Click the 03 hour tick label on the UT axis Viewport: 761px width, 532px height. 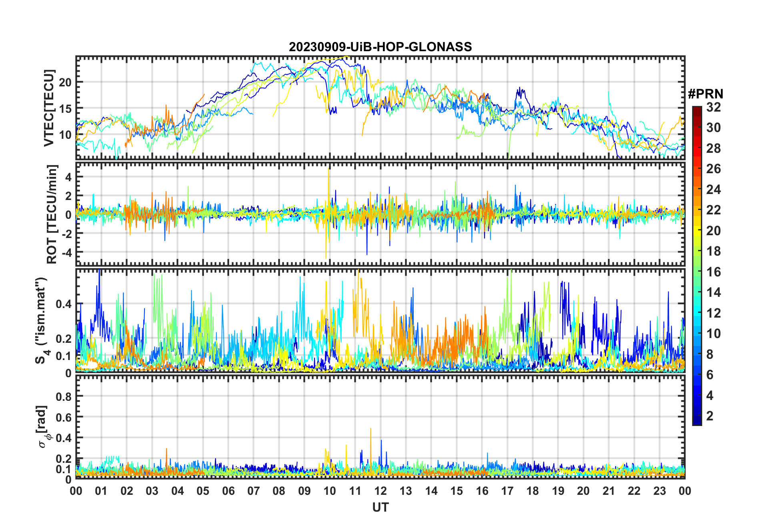152,491
